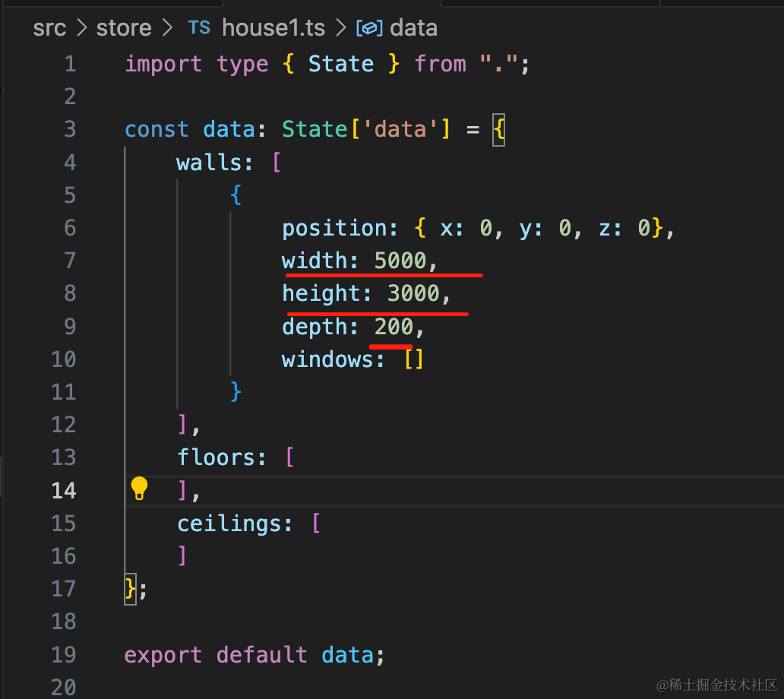The width and height of the screenshot is (784, 699).
Task: Click the closing brace on line 11
Action: click(236, 391)
